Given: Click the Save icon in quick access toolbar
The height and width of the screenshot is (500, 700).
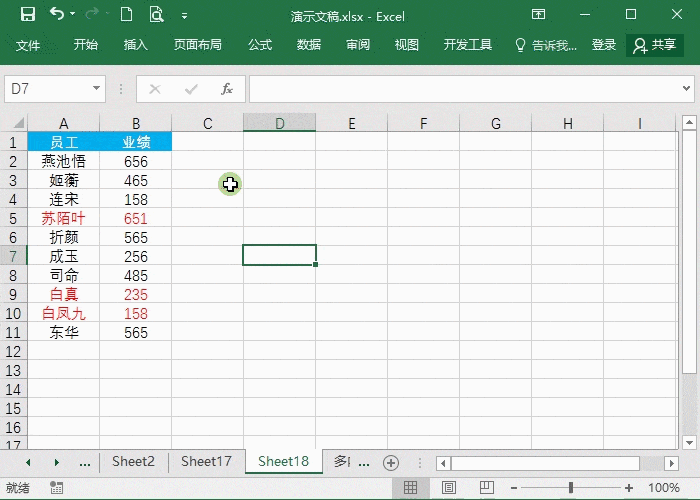Looking at the screenshot, I should click(28, 15).
